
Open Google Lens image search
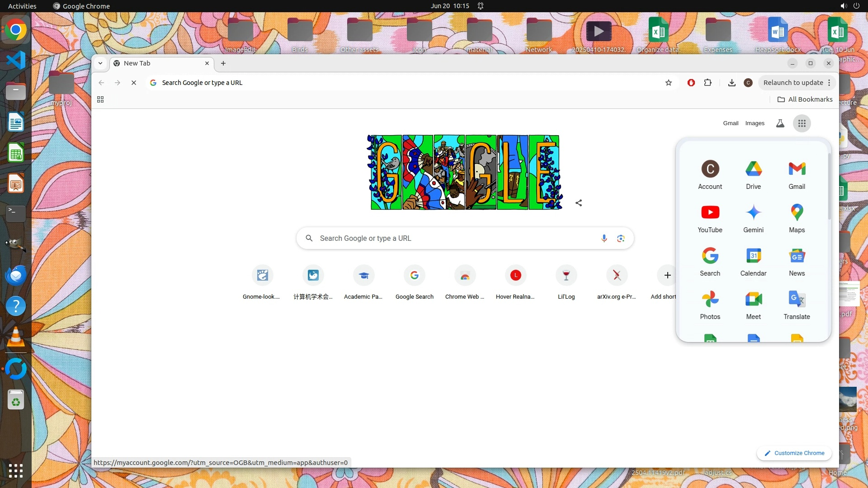point(621,238)
